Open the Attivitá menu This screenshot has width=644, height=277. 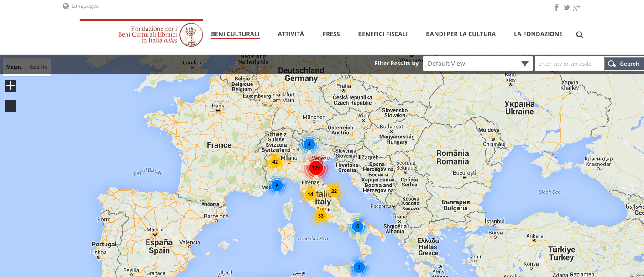pos(291,34)
